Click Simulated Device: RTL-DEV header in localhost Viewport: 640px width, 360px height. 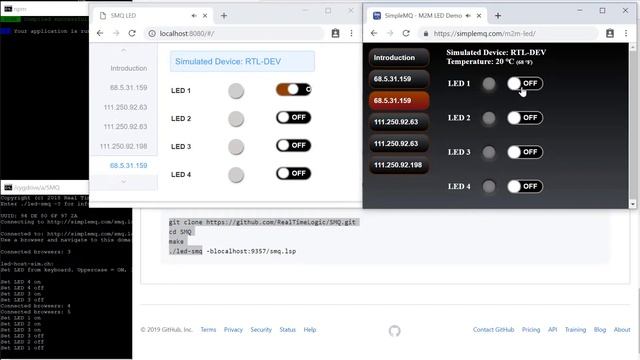pos(242,61)
